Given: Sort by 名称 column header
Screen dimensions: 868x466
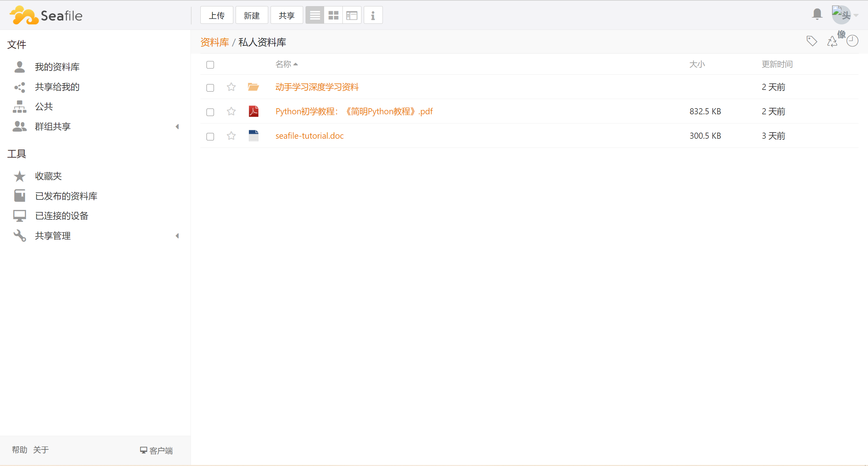Looking at the screenshot, I should click(x=287, y=64).
